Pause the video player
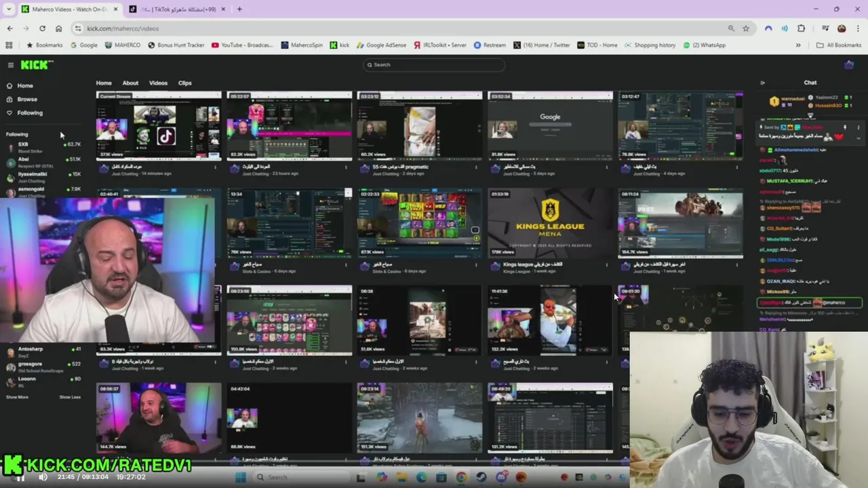This screenshot has width=868, height=488. point(20,477)
